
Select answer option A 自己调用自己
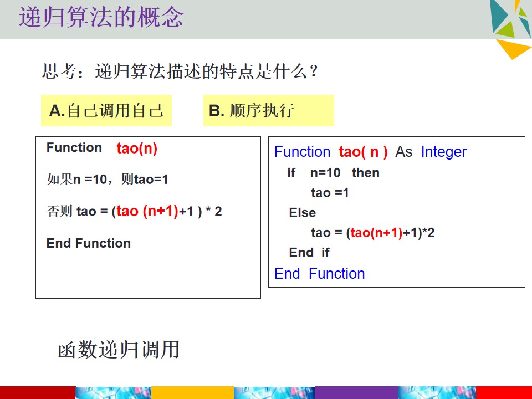coord(106,111)
